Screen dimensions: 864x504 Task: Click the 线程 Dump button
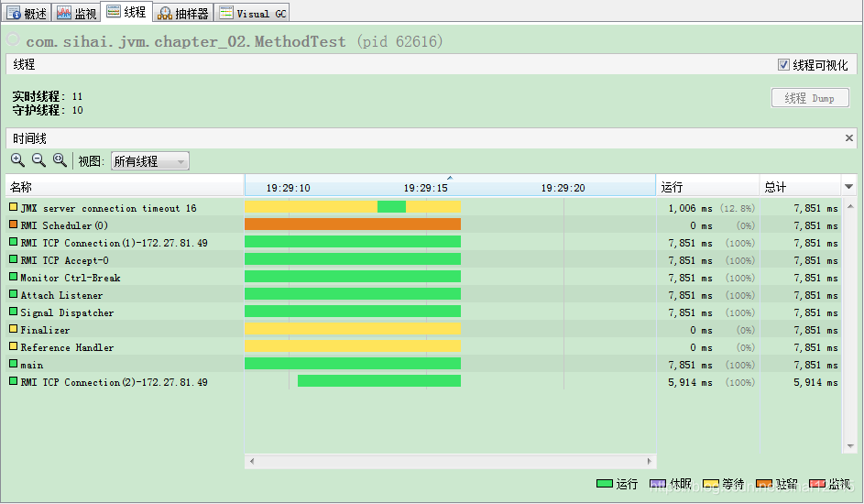(x=809, y=98)
